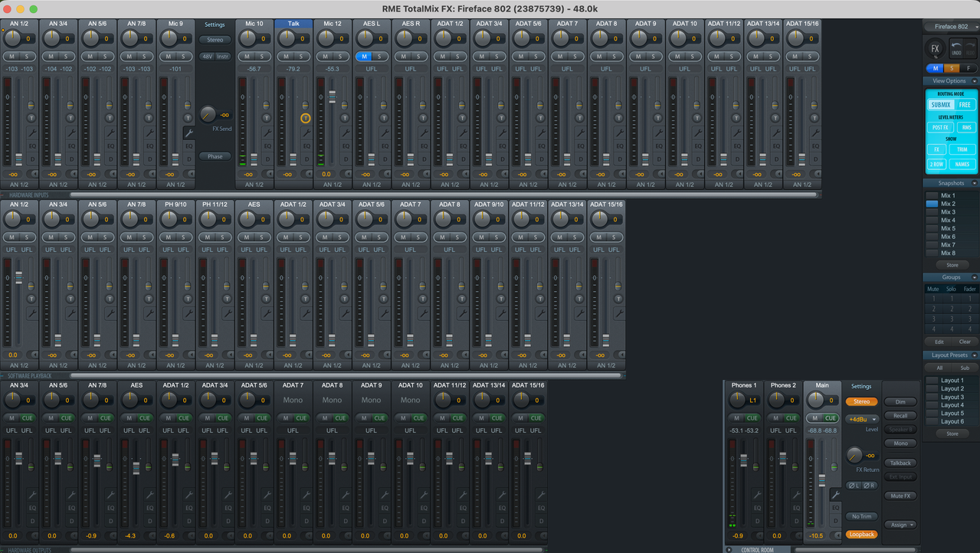Collapse the View Options section arrow
Image resolution: width=980 pixels, height=553 pixels.
975,81
